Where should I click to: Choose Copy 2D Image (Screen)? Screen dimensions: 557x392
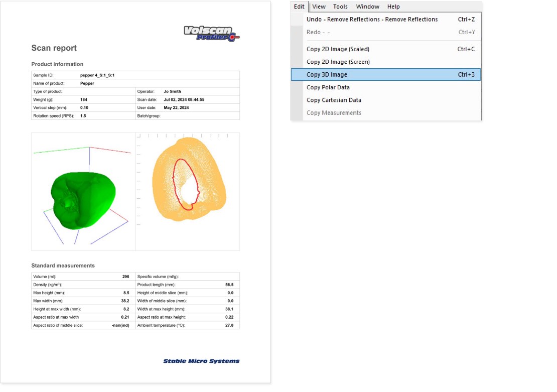pyautogui.click(x=338, y=62)
